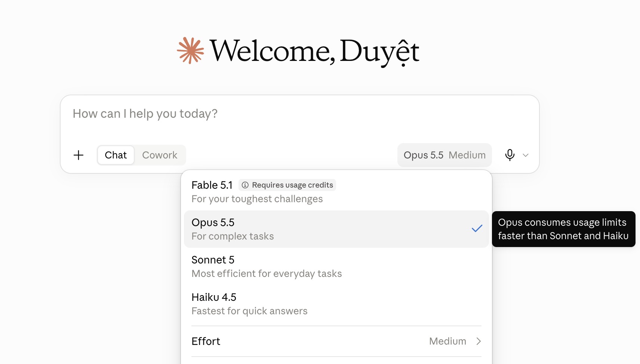The width and height of the screenshot is (640, 364).
Task: Select the Fable 5.1 model
Action: pyautogui.click(x=336, y=192)
